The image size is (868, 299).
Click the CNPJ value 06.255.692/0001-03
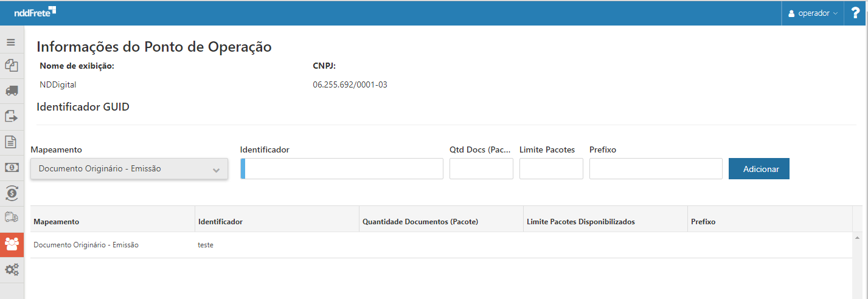[x=350, y=84]
